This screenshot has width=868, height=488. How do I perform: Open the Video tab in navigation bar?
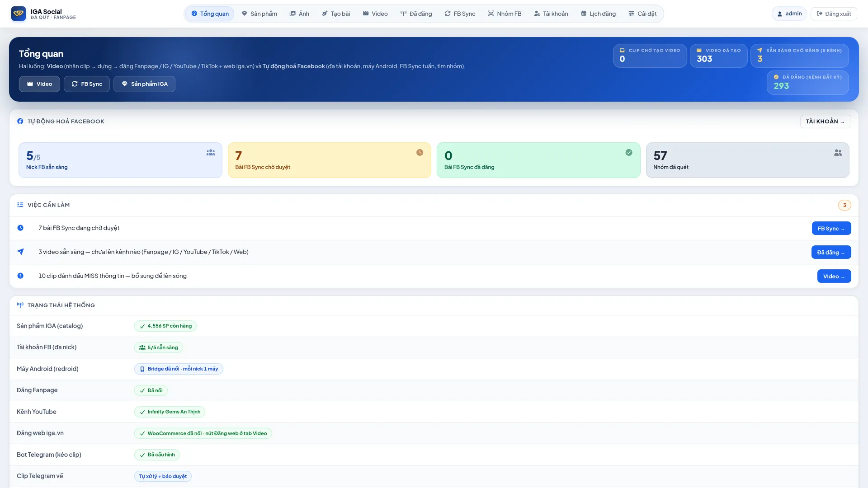coord(375,14)
